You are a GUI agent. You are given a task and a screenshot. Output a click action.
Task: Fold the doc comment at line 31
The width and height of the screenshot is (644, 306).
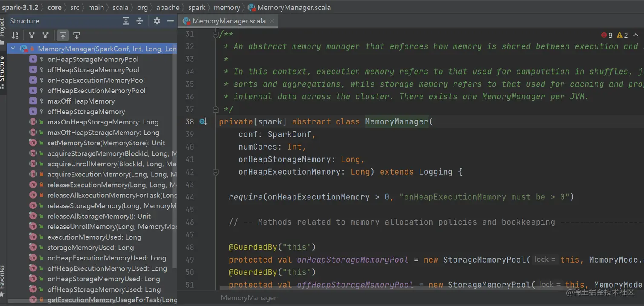[x=216, y=35]
